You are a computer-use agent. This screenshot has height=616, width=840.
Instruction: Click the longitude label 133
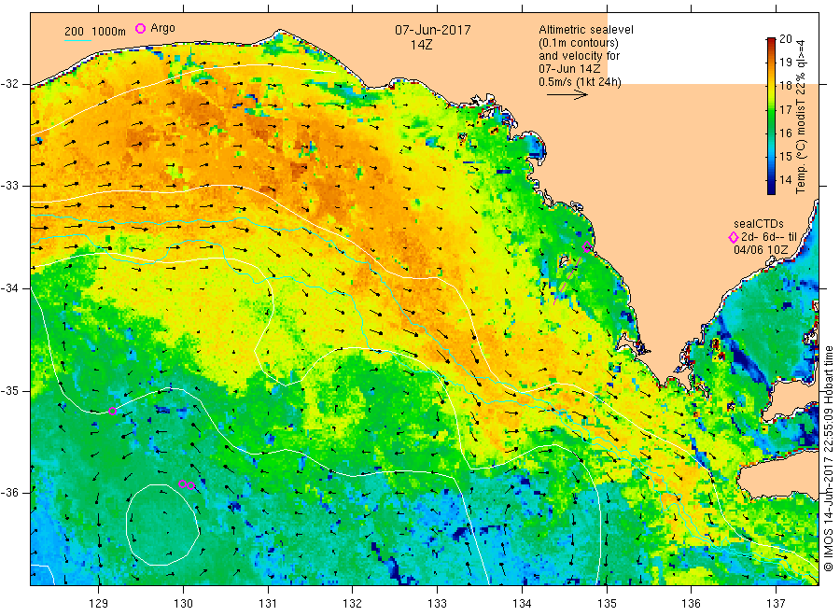point(437,604)
